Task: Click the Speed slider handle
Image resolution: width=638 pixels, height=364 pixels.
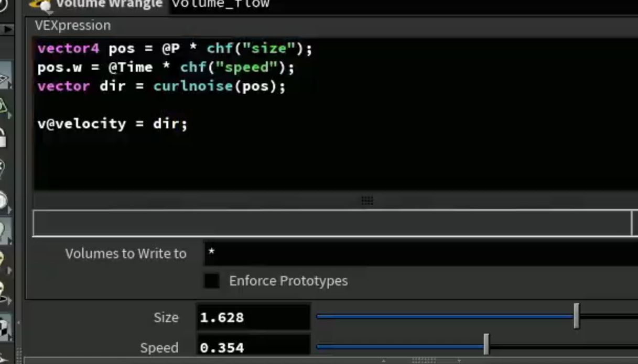Action: 486,345
